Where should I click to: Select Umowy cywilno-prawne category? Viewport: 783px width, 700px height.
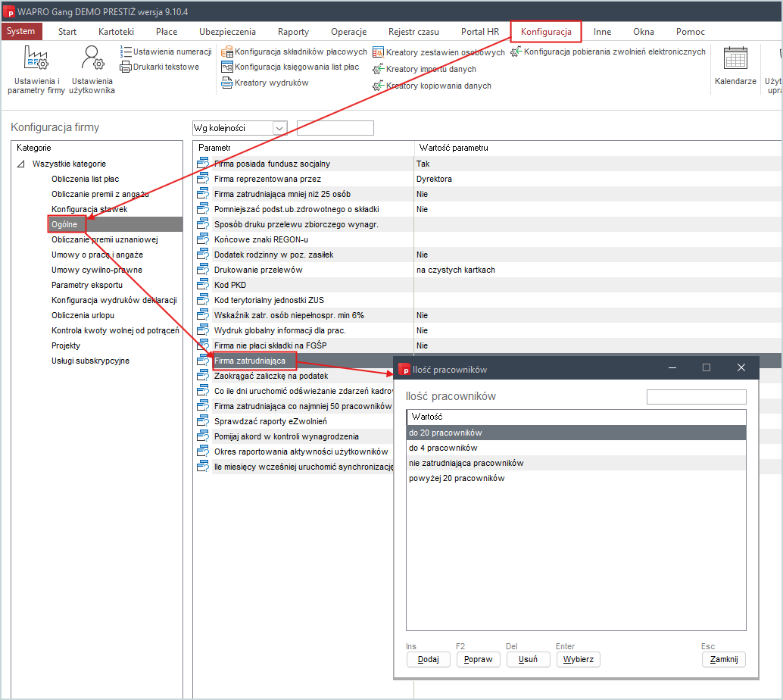tap(97, 270)
